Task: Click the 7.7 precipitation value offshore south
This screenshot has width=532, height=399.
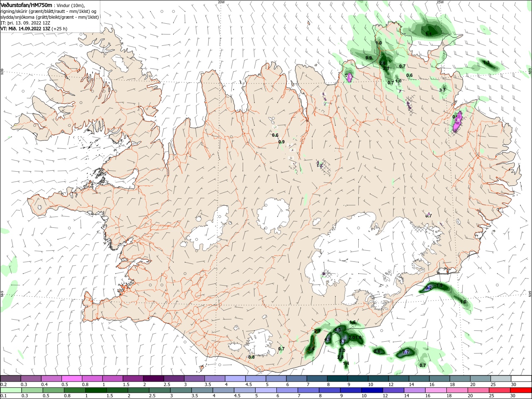Action: (x=406, y=352)
